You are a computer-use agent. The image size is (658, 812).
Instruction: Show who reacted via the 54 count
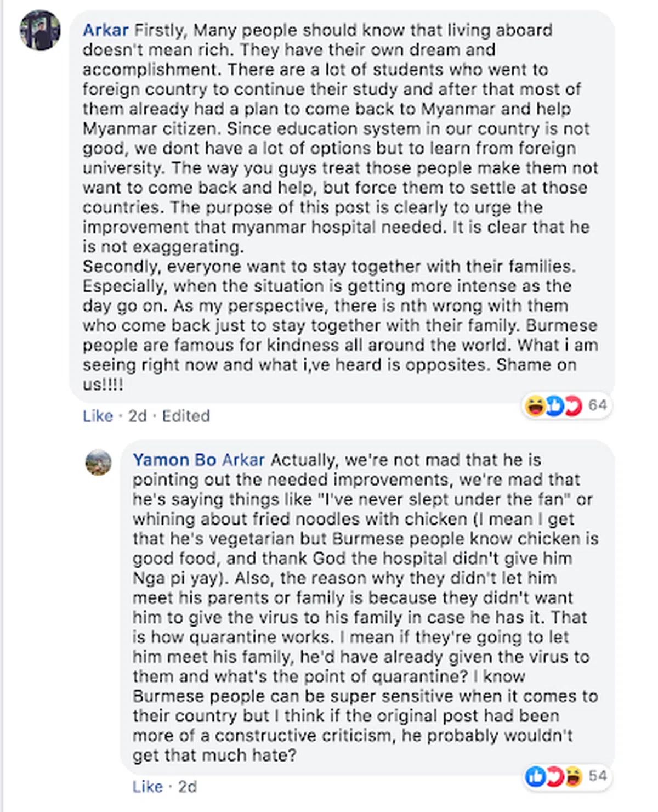[597, 776]
